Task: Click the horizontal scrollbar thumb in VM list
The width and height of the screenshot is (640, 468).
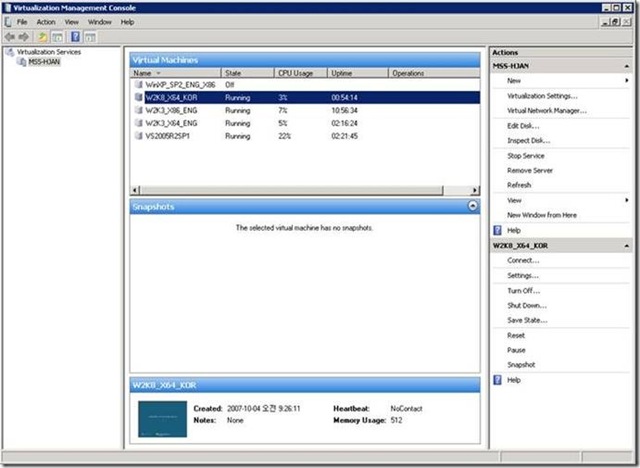Action: click(291, 190)
